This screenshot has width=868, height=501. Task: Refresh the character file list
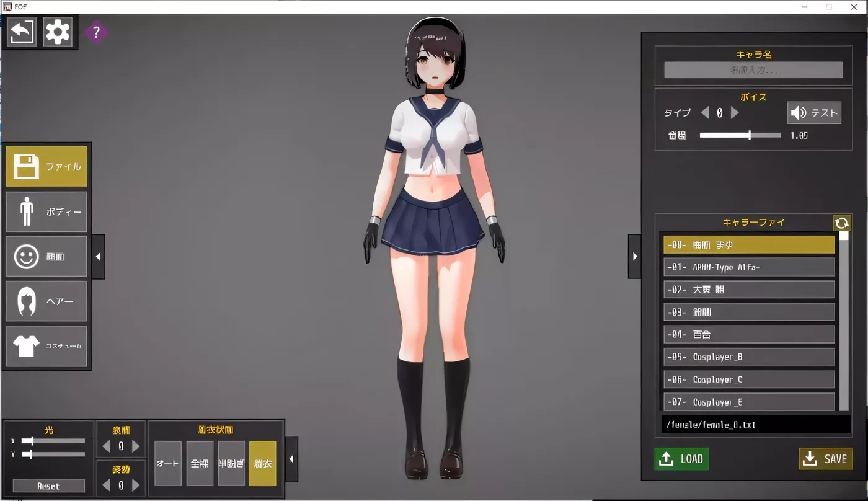[x=842, y=222]
